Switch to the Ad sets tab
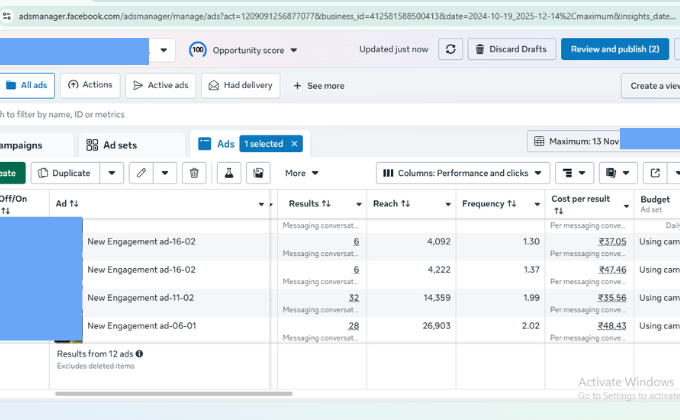 tap(120, 145)
